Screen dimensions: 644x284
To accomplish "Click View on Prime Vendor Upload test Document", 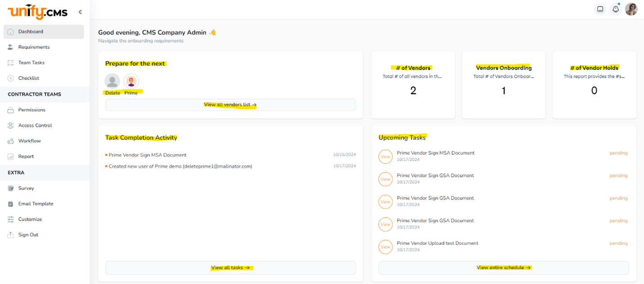I will point(385,247).
